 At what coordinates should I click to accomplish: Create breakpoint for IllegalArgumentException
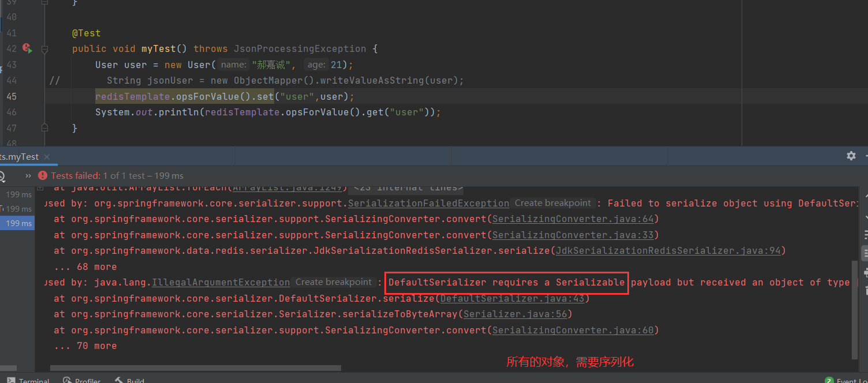334,282
